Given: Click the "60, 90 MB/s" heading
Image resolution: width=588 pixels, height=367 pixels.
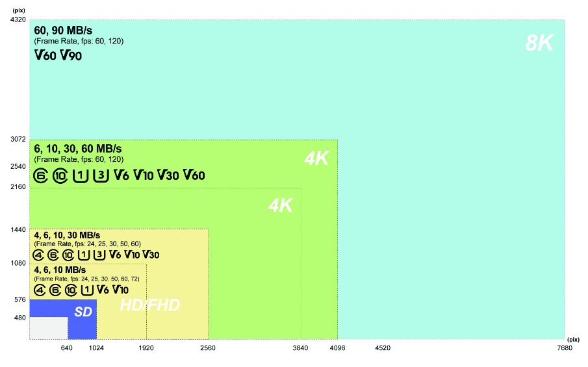Looking at the screenshot, I should tap(63, 31).
